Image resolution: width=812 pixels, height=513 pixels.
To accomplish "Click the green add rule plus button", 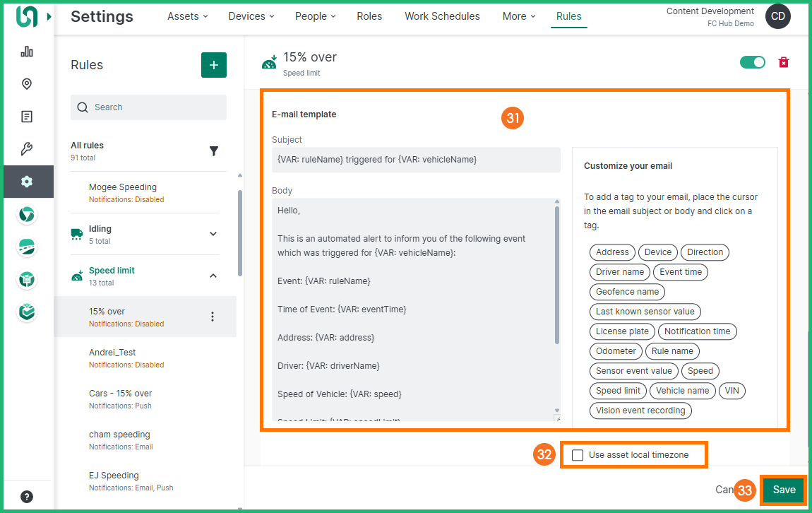I will click(214, 65).
